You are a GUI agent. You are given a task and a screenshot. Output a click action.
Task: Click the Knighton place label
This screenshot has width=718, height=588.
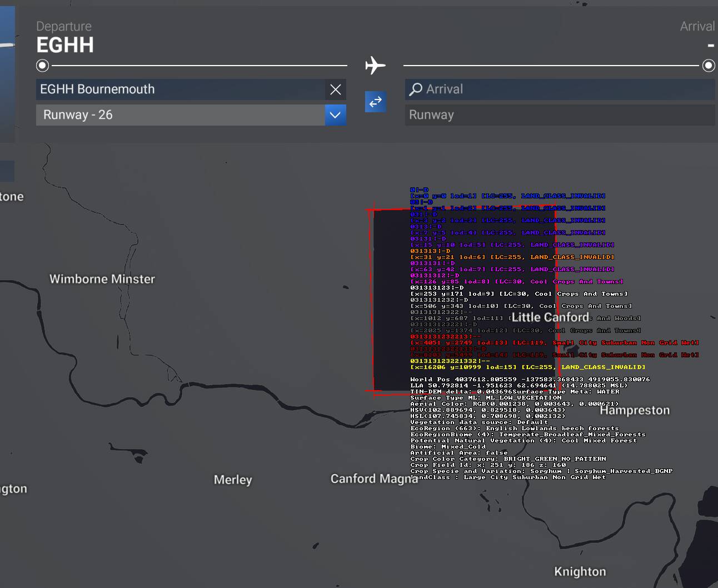point(580,572)
